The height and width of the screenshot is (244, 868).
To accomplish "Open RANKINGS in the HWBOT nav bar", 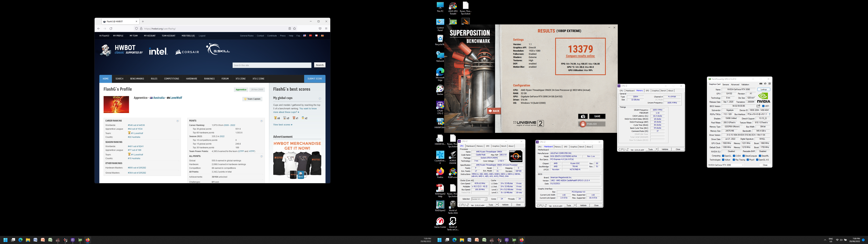I will coord(209,79).
